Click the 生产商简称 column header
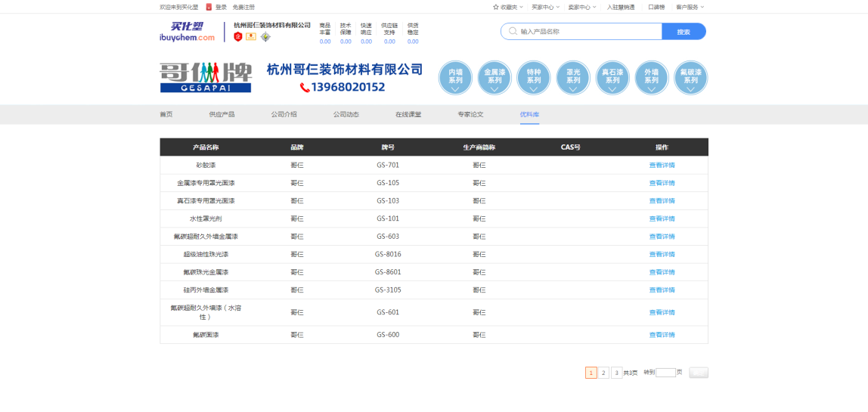This screenshot has height=412, width=868. pos(479,147)
